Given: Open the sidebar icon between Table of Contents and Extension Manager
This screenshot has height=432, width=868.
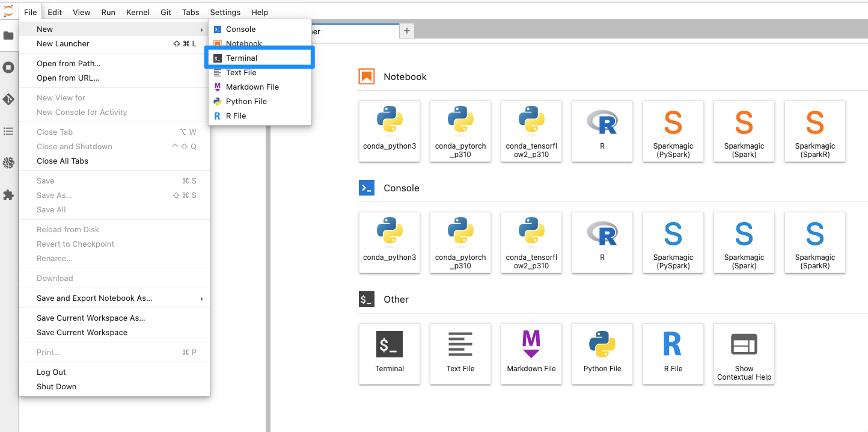Looking at the screenshot, I should coord(8,163).
